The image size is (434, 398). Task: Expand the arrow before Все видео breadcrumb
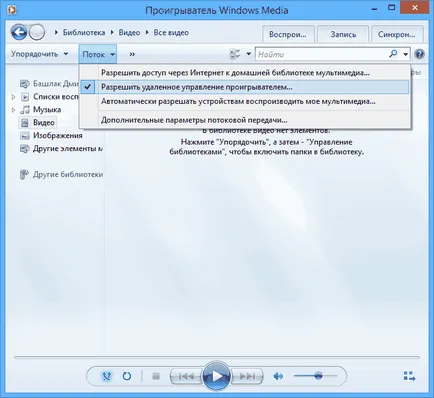pos(147,33)
